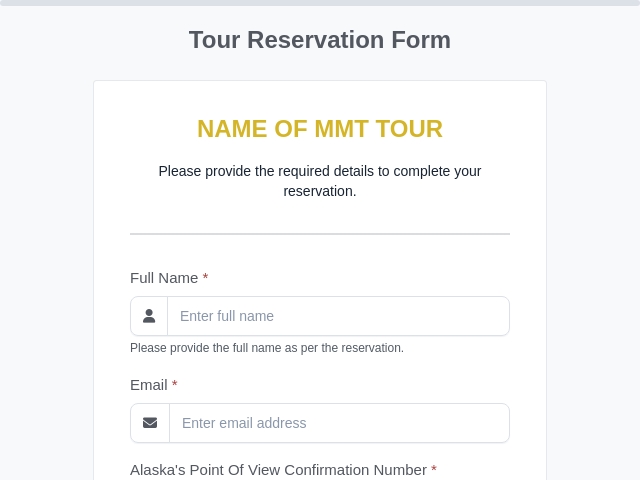
Task: Click the word 'reservation.' in intro text
Action: pos(320,191)
